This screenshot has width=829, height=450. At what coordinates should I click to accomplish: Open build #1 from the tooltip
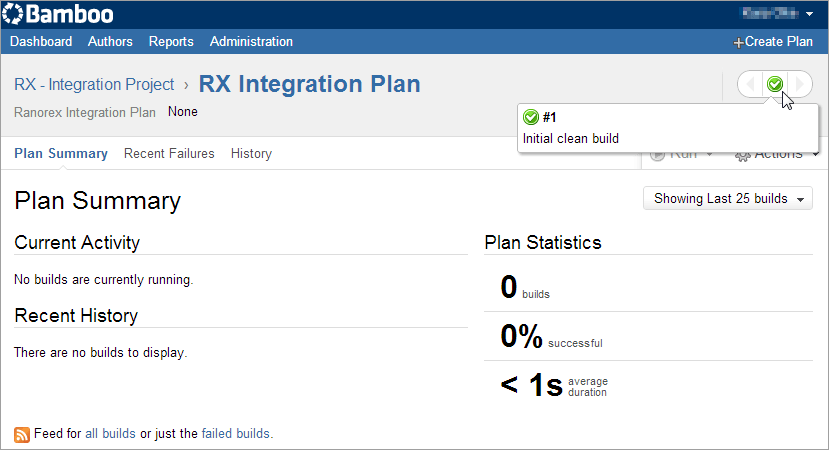(x=549, y=117)
